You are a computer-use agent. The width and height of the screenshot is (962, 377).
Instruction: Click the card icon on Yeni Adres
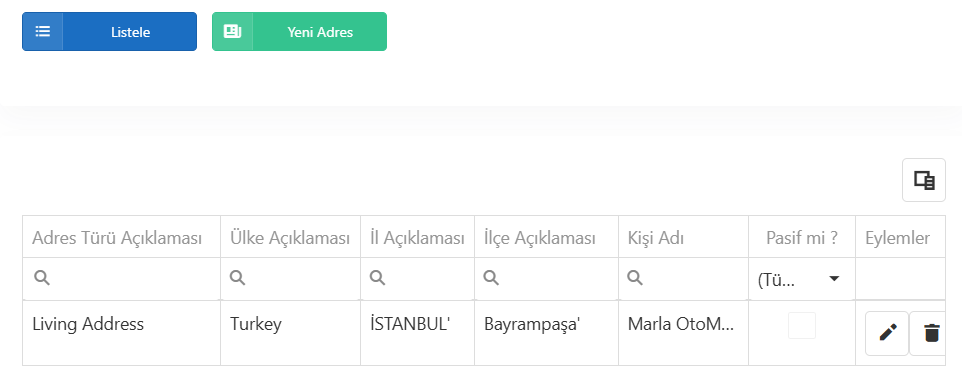click(233, 31)
